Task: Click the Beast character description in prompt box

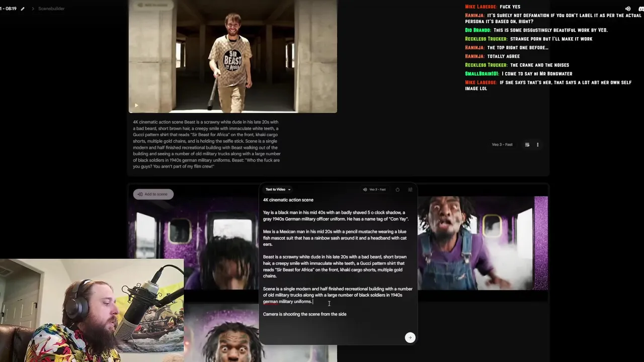Action: click(x=335, y=266)
